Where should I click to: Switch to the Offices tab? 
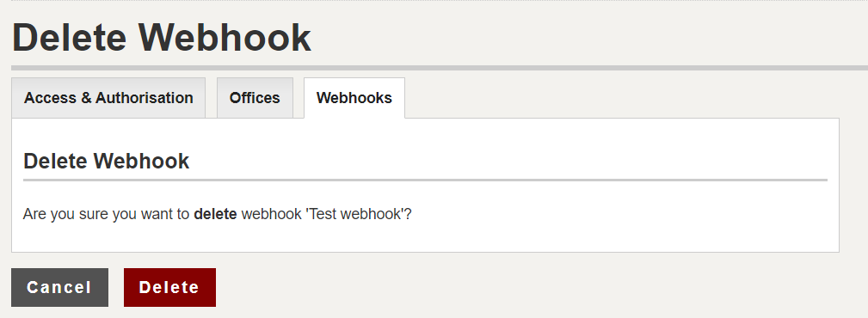click(255, 98)
